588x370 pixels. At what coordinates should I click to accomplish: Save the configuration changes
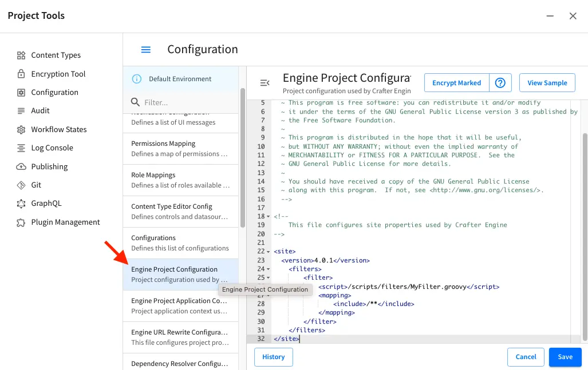coord(565,357)
